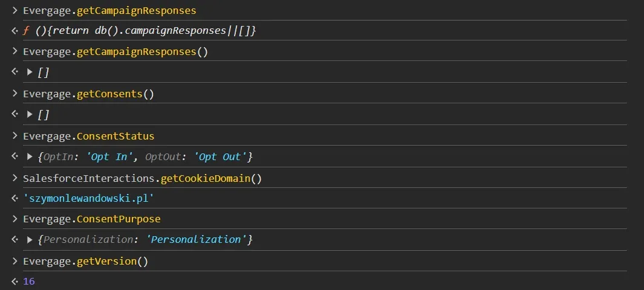Click the Evergage.ConsentStatus command entry
644x290 pixels.
[x=88, y=136]
